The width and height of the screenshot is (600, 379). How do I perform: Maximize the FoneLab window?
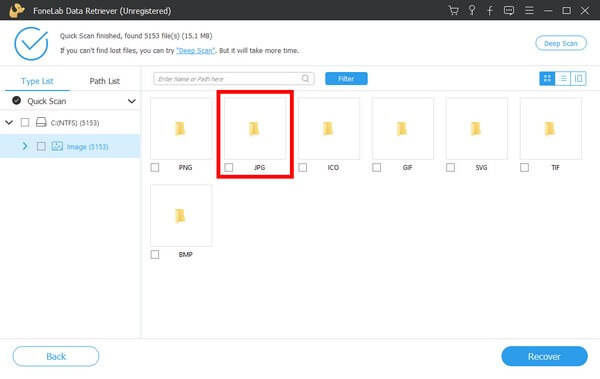[567, 10]
